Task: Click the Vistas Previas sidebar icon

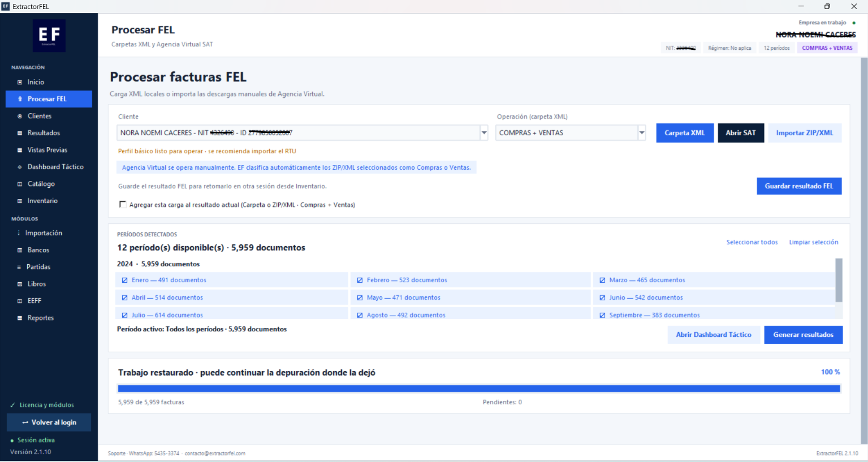Action: [x=20, y=150]
